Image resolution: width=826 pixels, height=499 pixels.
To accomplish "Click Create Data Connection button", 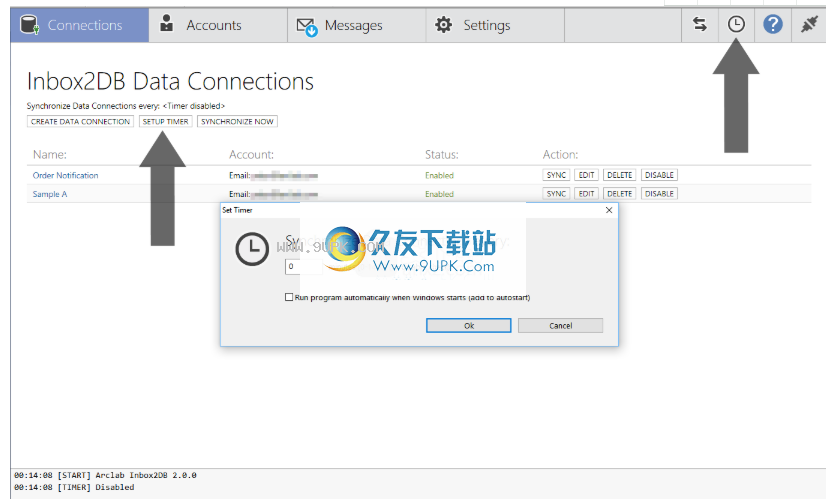I will point(80,121).
